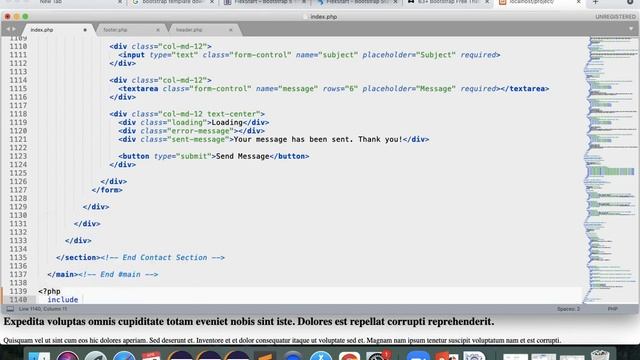Viewport: 640px width, 360px height.
Task: Open the Trash in the Dock
Action: coord(600,354)
